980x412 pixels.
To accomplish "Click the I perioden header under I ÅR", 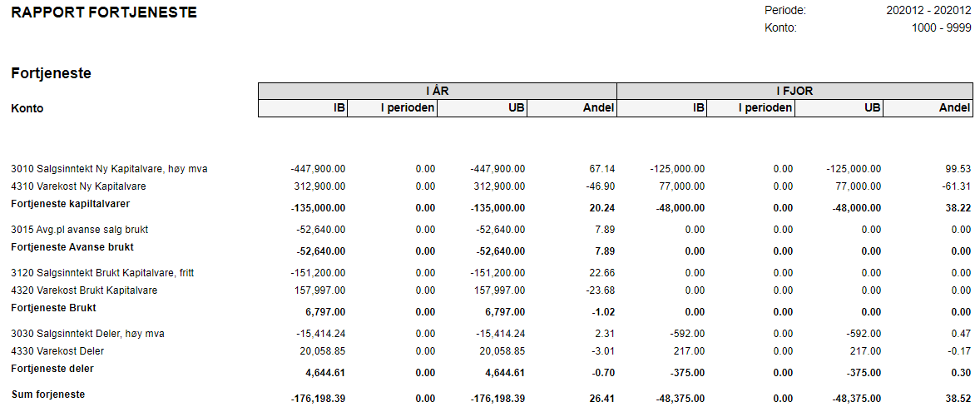I will 393,108.
